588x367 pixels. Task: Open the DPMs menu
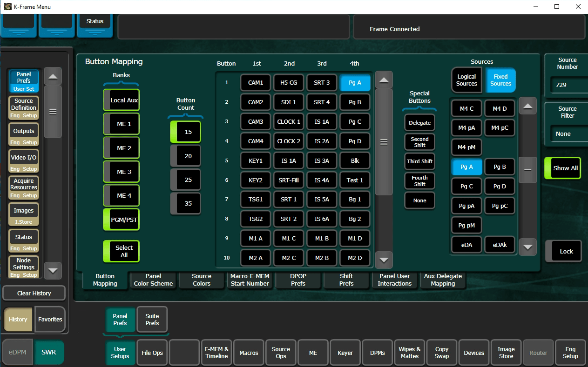(x=378, y=353)
